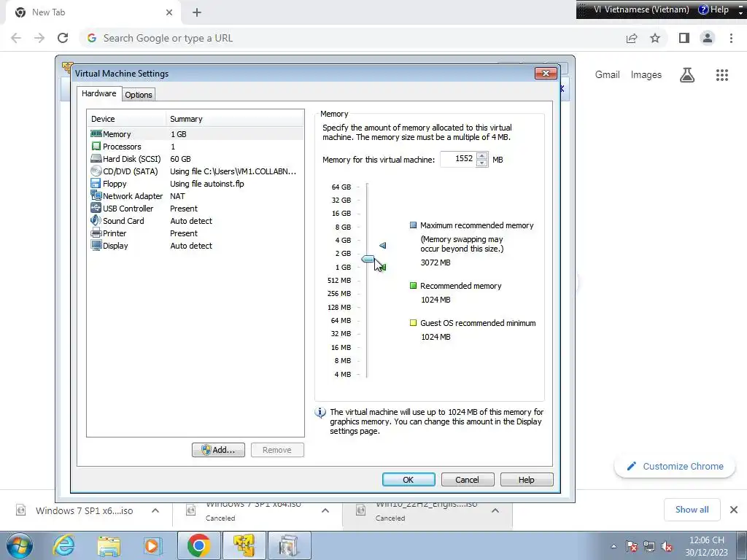Select the Memory device icon
The width and height of the screenshot is (747, 560).
pos(96,134)
